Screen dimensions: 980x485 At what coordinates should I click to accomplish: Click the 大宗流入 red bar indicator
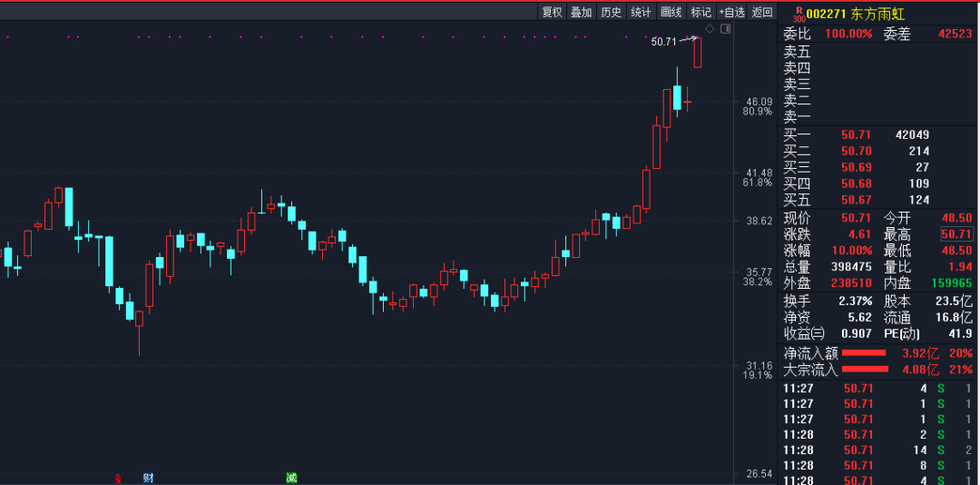865,370
